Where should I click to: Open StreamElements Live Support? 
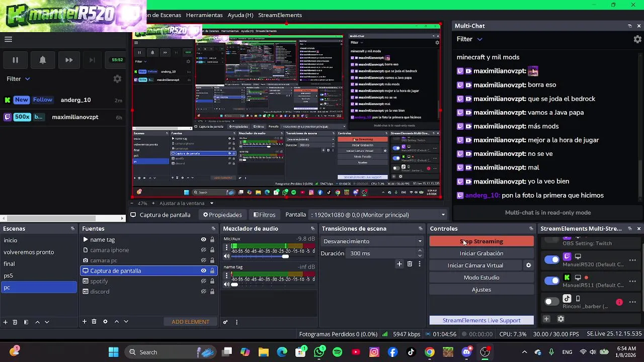[481, 320]
